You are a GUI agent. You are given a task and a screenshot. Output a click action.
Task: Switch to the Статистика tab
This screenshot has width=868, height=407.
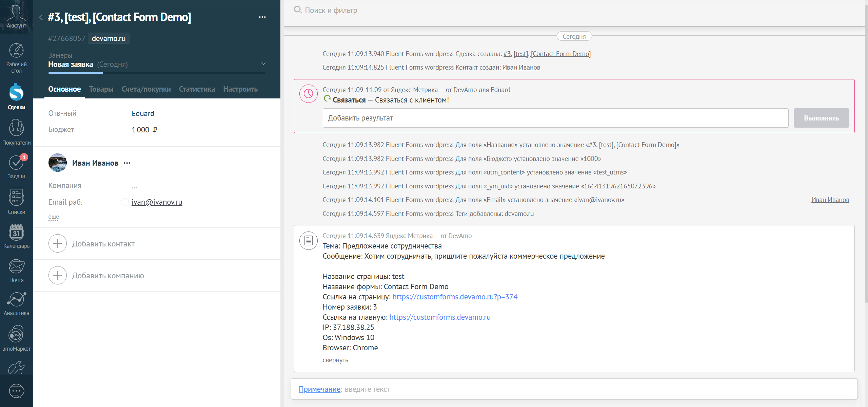point(197,89)
